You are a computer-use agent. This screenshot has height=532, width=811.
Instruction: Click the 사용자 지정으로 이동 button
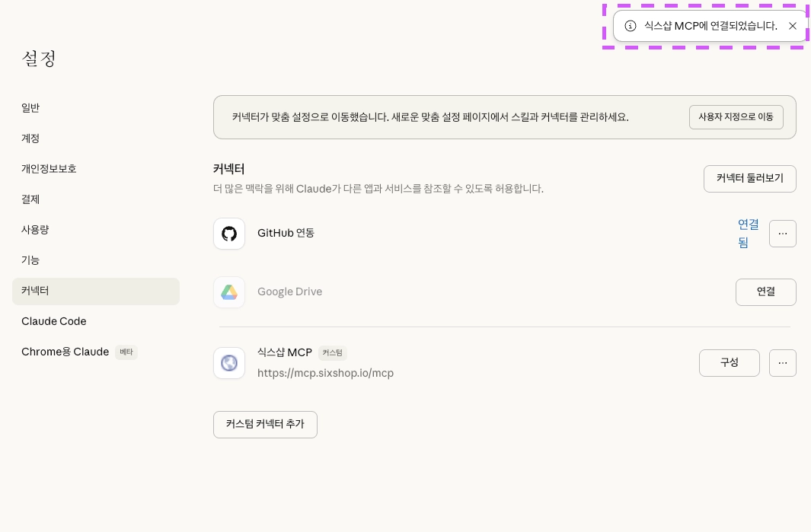pyautogui.click(x=736, y=117)
